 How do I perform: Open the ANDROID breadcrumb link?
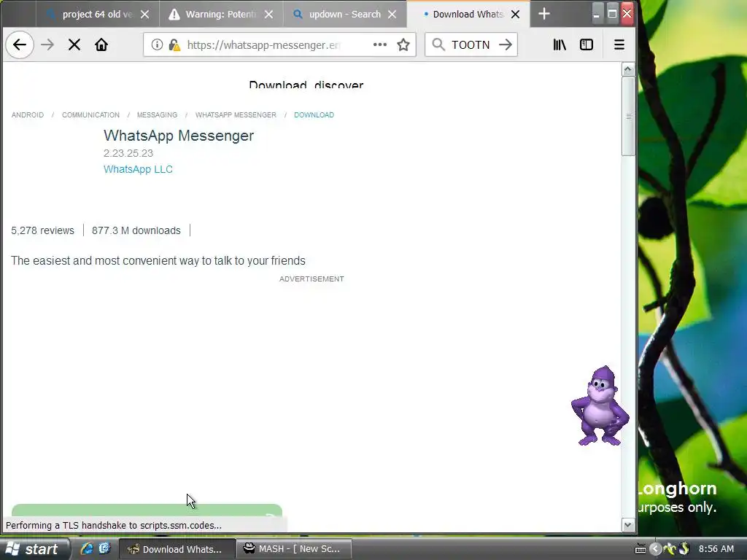28,115
